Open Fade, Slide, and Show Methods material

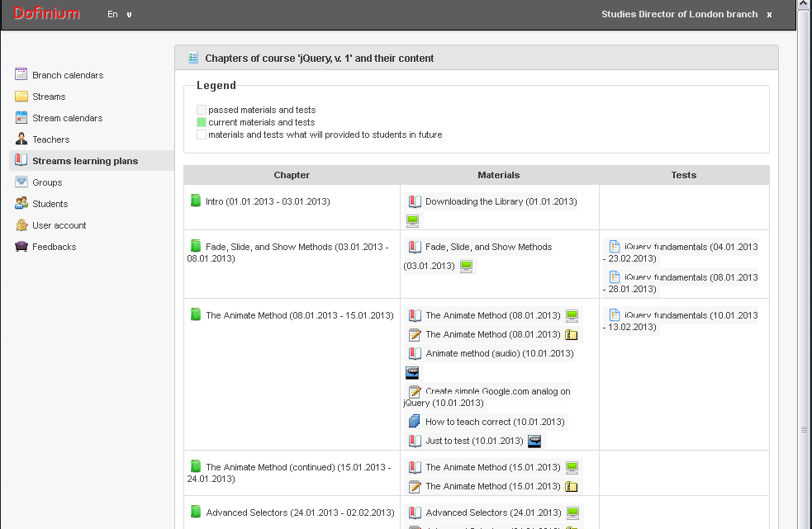488,247
